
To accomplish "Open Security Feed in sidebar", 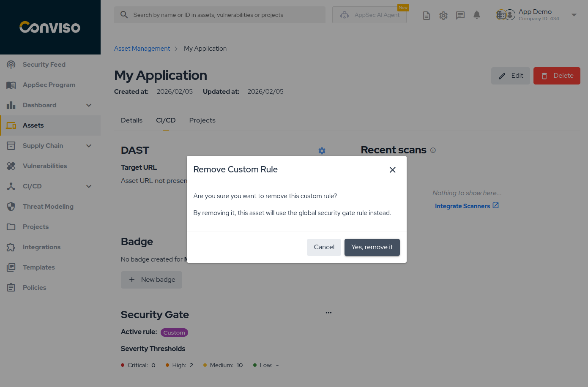I will 44,65.
